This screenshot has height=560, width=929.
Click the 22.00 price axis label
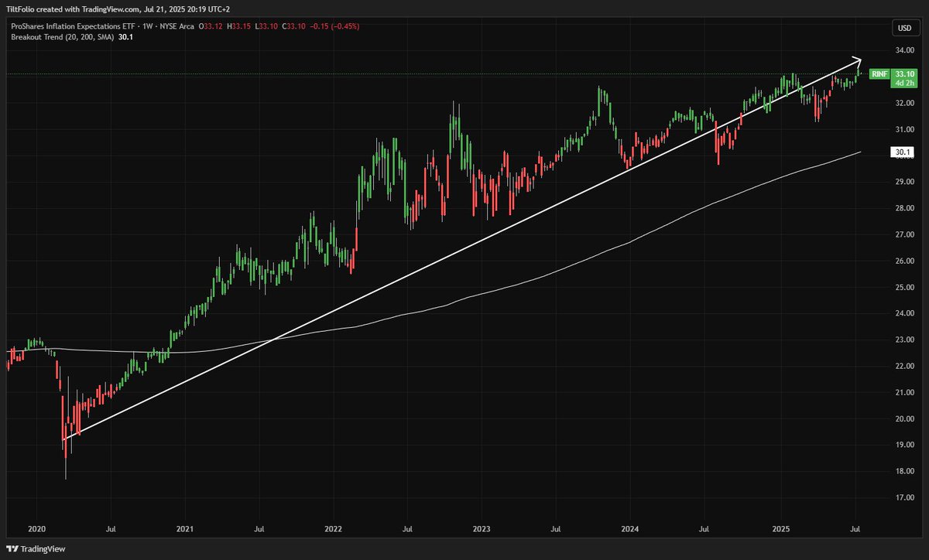[x=907, y=367]
